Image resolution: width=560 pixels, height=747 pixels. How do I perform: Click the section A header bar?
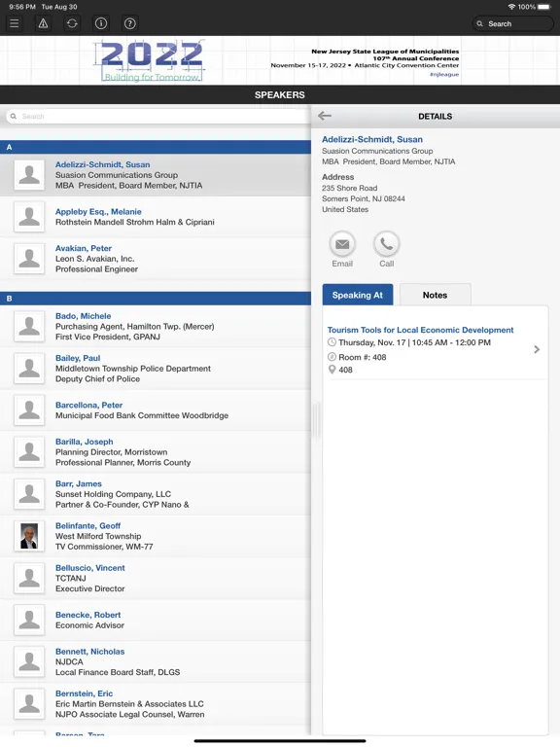156,147
